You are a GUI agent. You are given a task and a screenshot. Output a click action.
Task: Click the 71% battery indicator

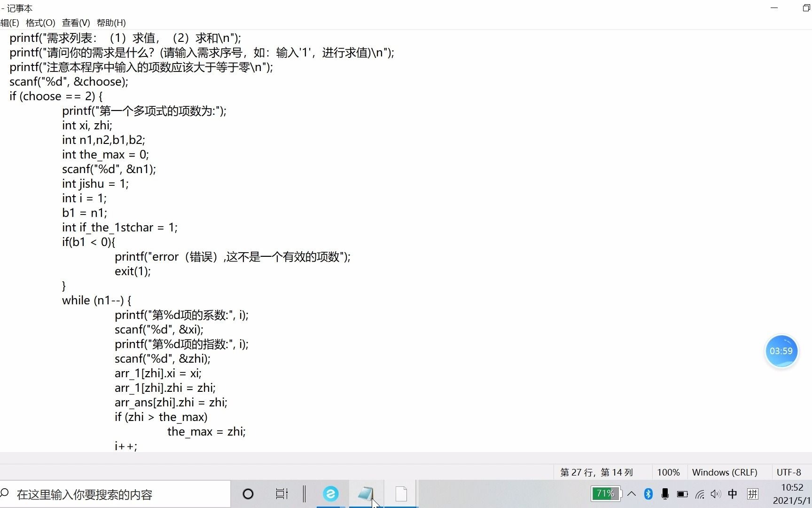(606, 494)
